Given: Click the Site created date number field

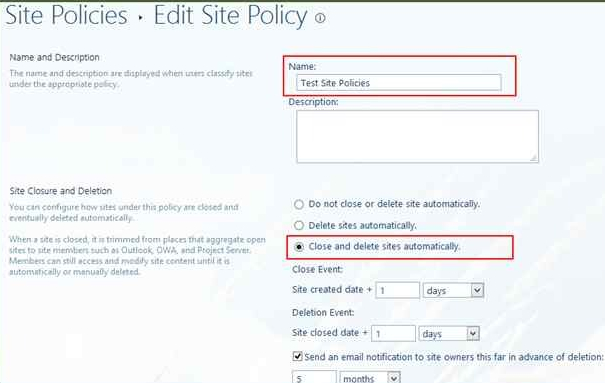Looking at the screenshot, I should 397,290.
